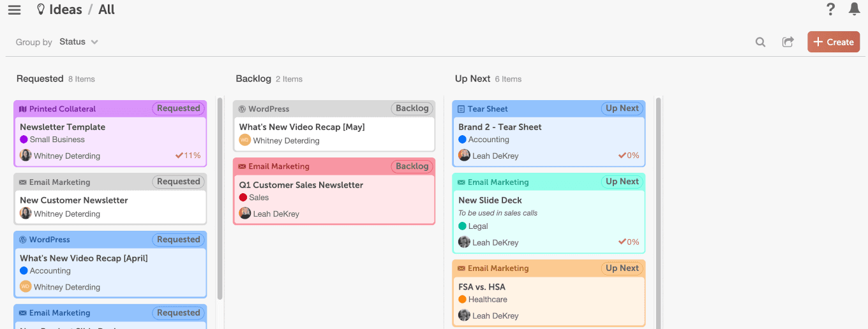Viewport: 868px width, 329px height.
Task: Open the hamburger navigation menu
Action: pos(14,10)
